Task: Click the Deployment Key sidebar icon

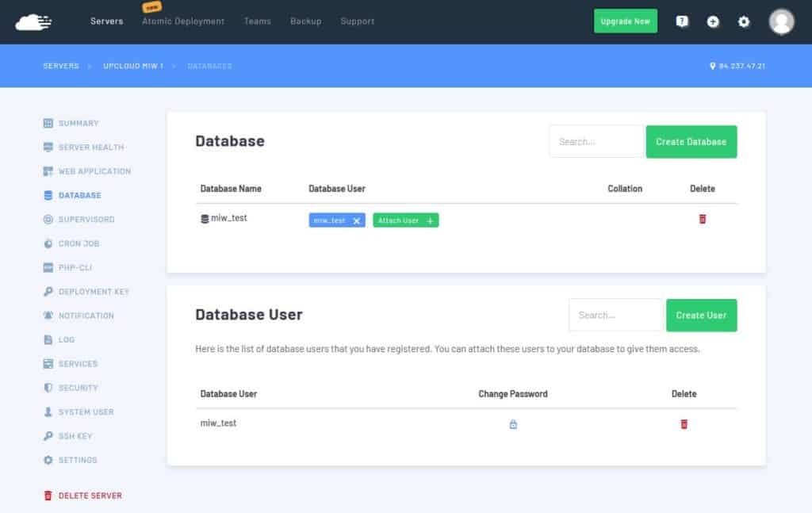Action: pos(48,292)
